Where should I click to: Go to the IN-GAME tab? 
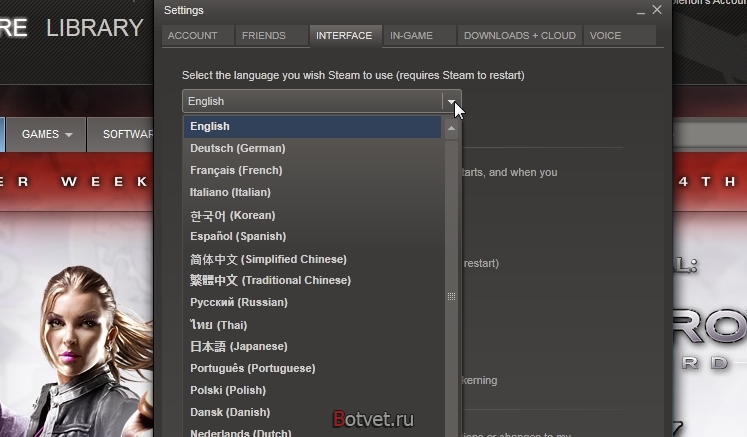[419, 36]
